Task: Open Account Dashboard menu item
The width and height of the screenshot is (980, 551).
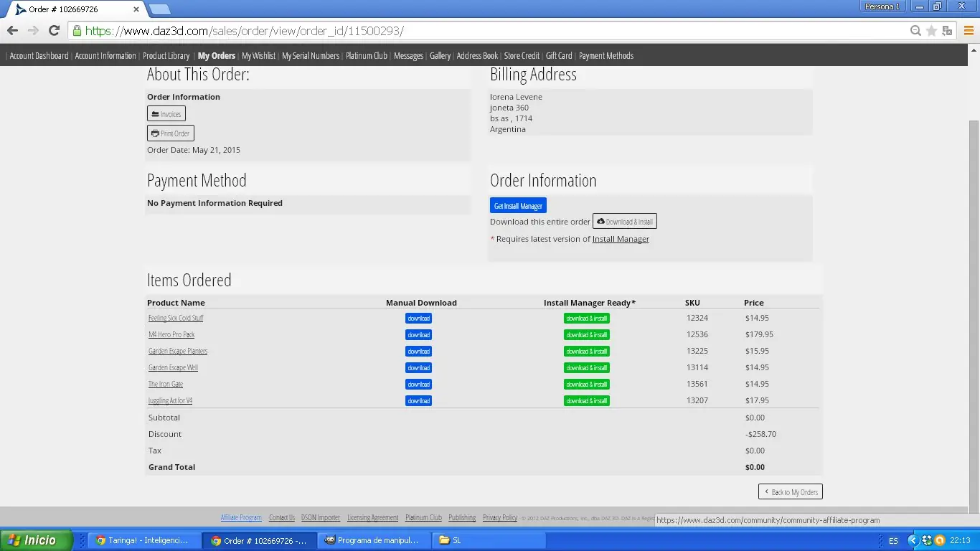Action: (x=39, y=55)
